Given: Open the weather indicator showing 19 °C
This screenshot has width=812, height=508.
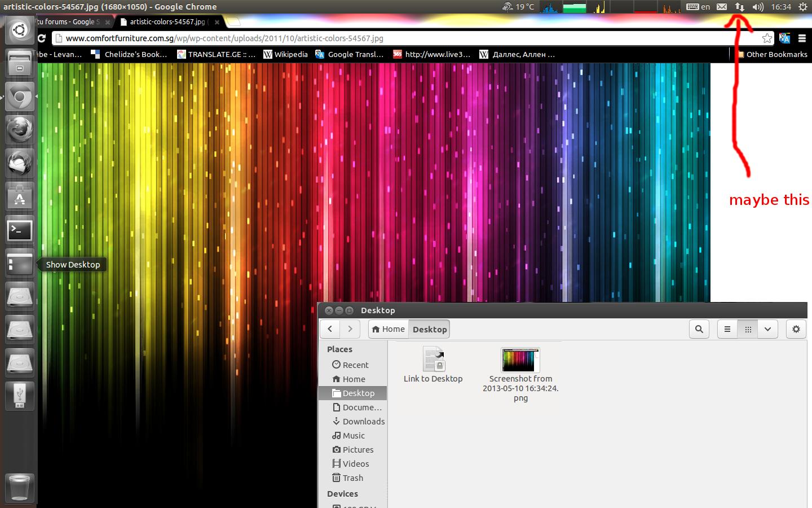Looking at the screenshot, I should coord(518,7).
